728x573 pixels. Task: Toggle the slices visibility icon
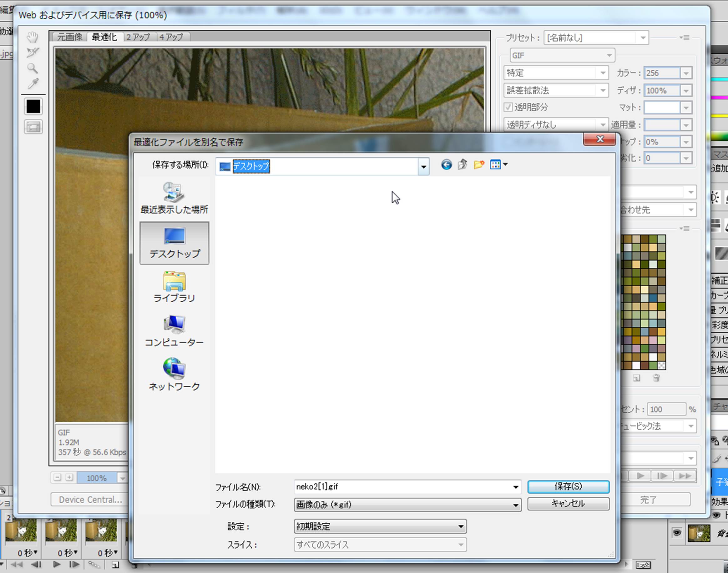[33, 127]
